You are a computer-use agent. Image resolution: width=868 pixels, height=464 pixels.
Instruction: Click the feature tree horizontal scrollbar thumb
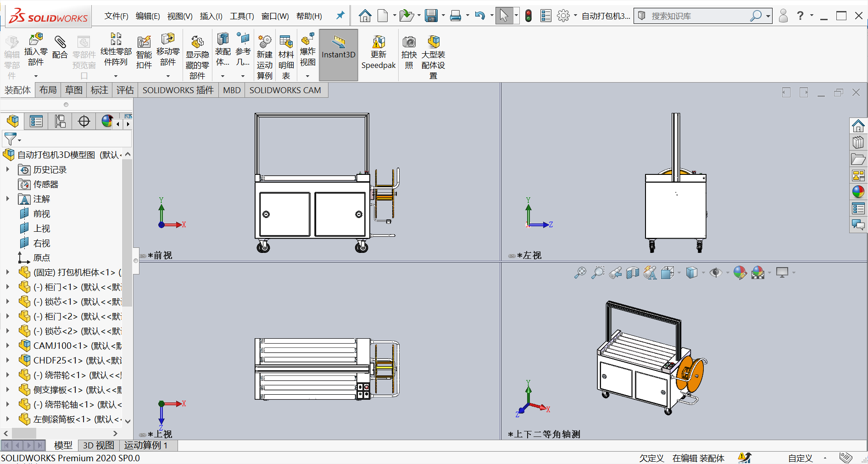(24, 433)
